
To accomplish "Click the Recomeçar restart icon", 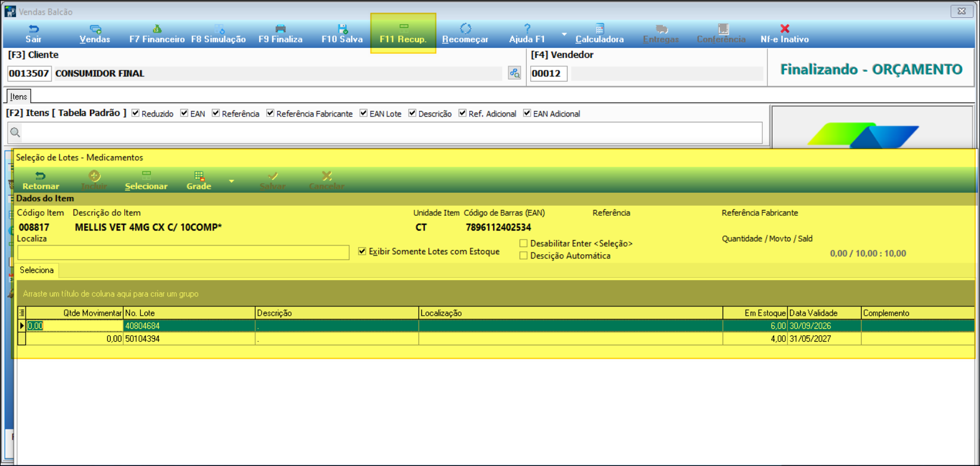I will [465, 29].
